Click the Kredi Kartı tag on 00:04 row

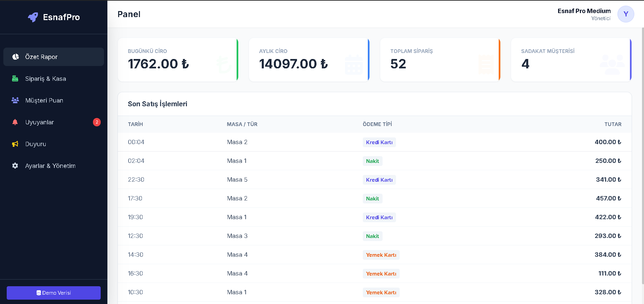(379, 142)
